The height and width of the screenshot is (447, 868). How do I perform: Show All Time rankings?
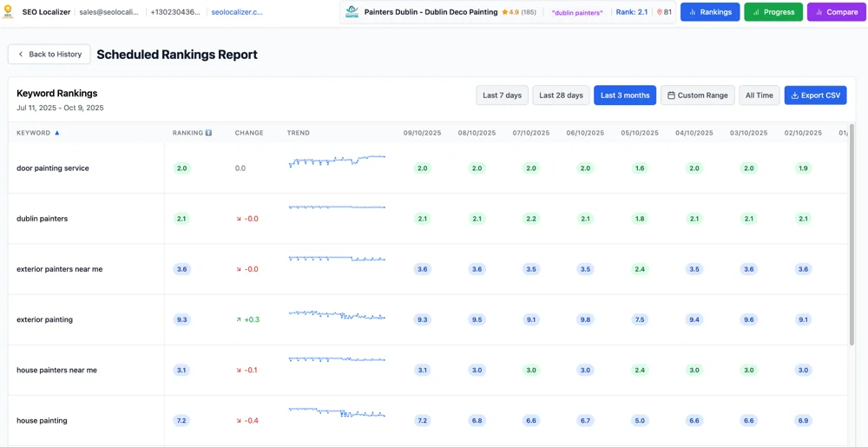pos(759,95)
